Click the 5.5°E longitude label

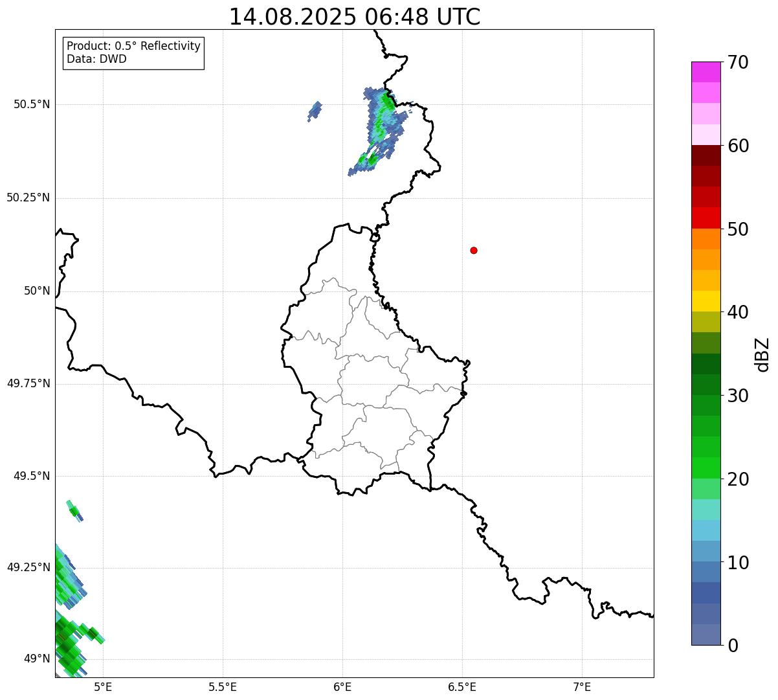click(223, 686)
